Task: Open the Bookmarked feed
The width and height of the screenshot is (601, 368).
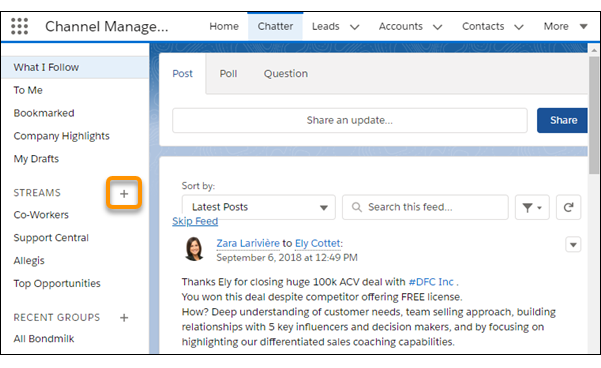Action: coord(44,113)
